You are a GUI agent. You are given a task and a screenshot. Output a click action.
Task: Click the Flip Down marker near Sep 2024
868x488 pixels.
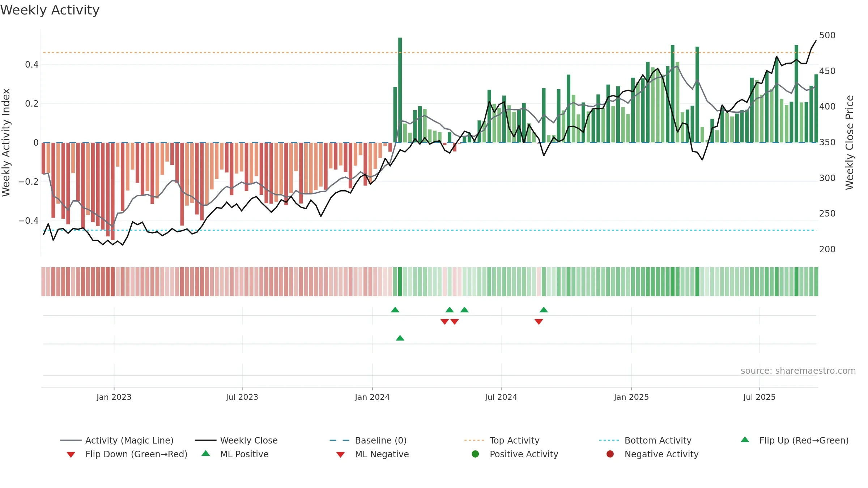[x=539, y=322]
